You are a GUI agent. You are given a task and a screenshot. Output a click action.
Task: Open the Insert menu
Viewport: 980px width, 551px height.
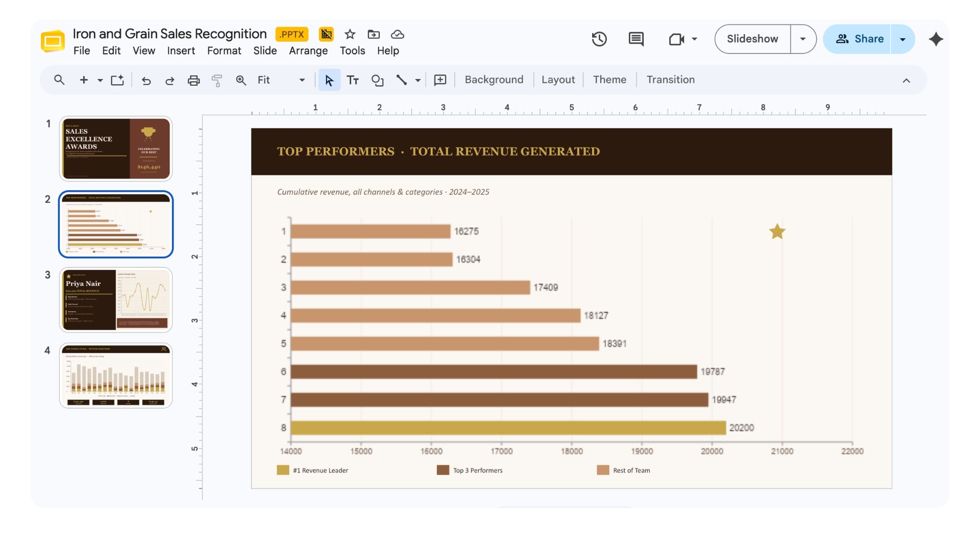click(x=181, y=51)
